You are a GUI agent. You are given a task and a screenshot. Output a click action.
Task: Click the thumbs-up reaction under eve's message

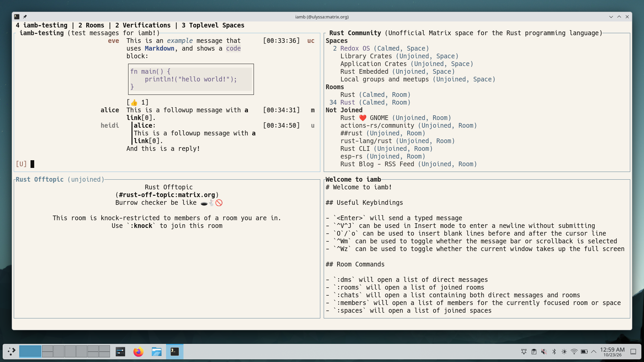pyautogui.click(x=138, y=102)
